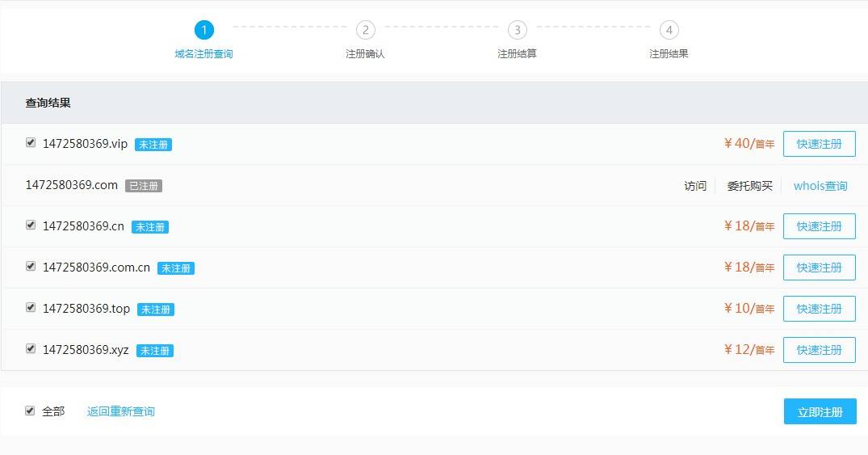Uncheck the 1472580369.cn checkbox
Screen dimensions: 868x455
click(31, 225)
